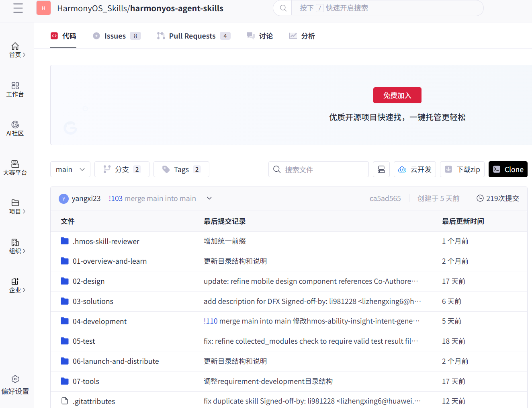The width and height of the screenshot is (532, 408).
Task: Open the 分支 branches button
Action: pos(122,169)
